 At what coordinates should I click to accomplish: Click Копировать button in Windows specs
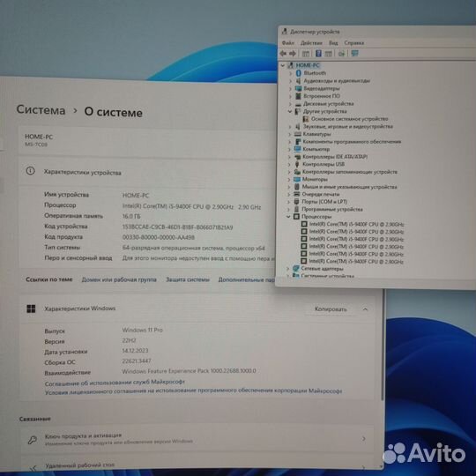[x=331, y=309]
